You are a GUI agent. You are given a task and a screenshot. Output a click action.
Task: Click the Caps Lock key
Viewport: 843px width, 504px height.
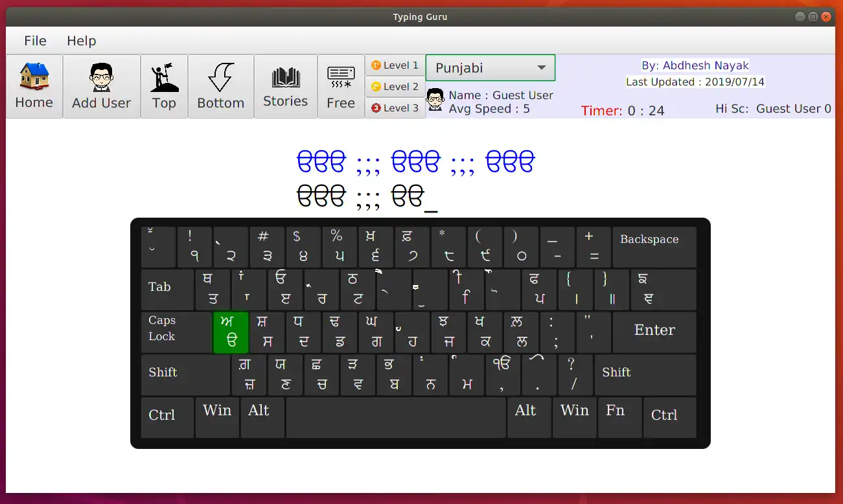coord(176,333)
